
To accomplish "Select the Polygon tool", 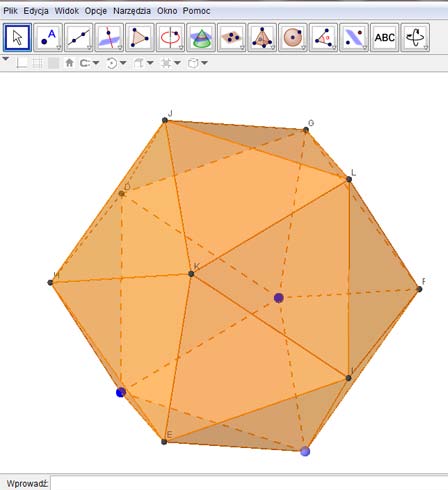I will 140,37.
